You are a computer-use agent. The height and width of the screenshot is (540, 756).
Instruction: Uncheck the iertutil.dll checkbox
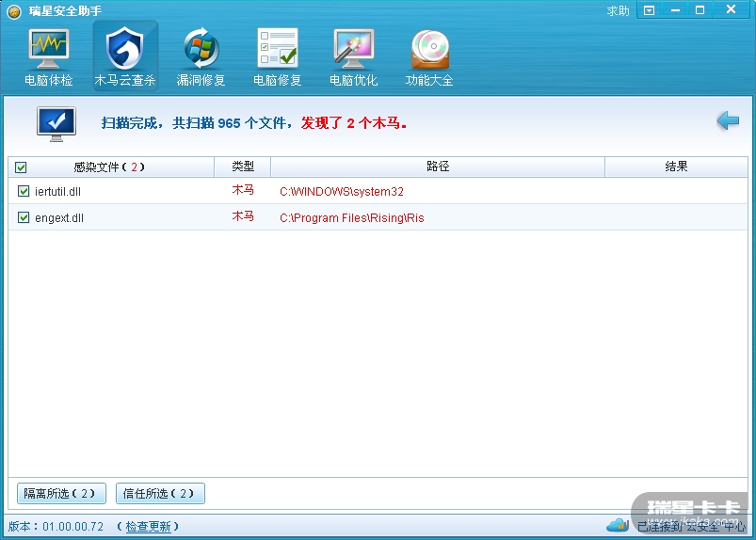tap(24, 191)
